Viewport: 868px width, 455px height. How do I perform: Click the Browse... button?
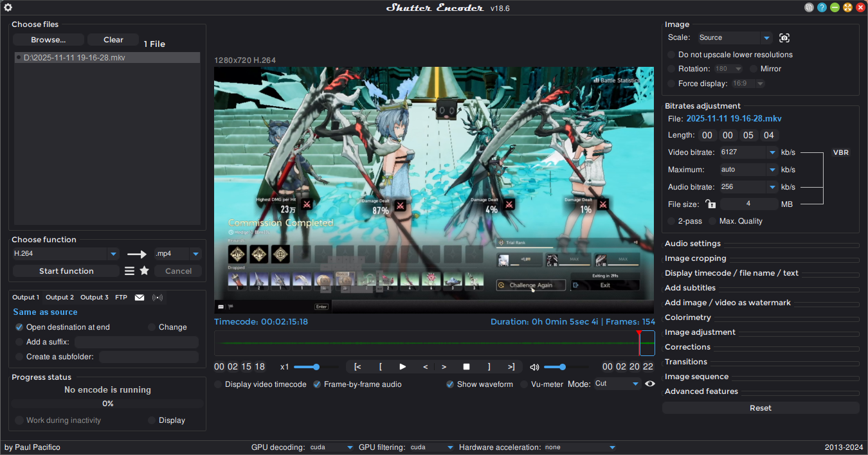[x=48, y=40]
